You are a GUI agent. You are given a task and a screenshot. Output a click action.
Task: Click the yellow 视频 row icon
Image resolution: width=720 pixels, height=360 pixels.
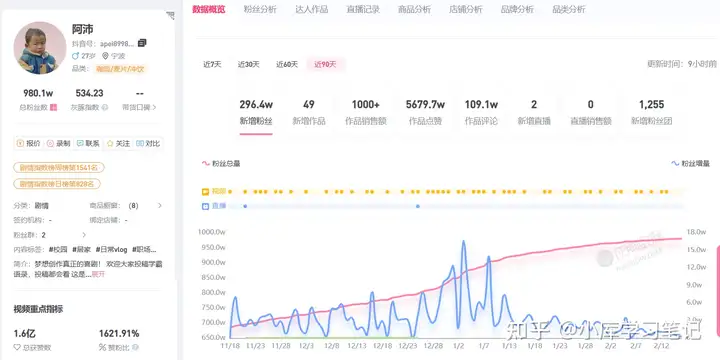click(205, 191)
